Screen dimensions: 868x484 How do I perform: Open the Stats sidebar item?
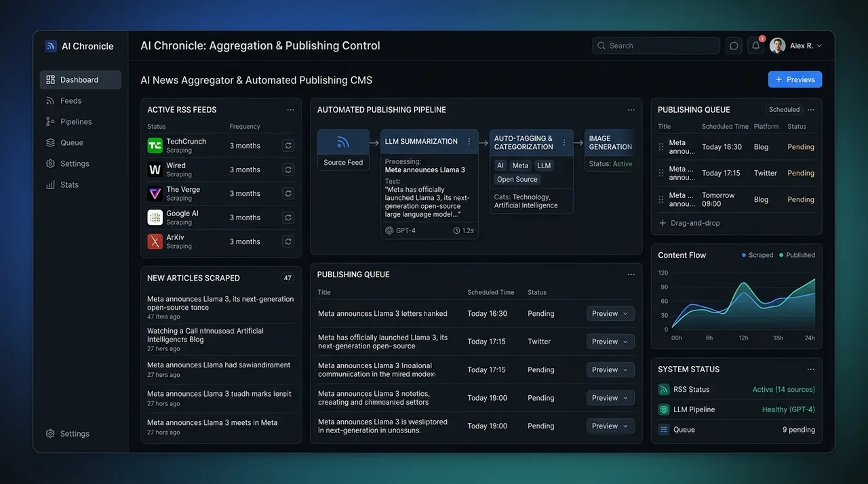[62, 184]
